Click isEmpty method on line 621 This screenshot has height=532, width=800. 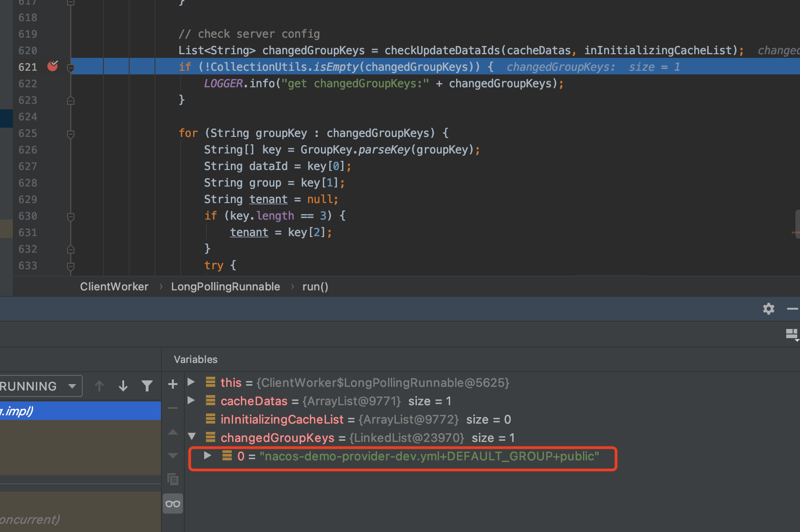[x=336, y=67]
